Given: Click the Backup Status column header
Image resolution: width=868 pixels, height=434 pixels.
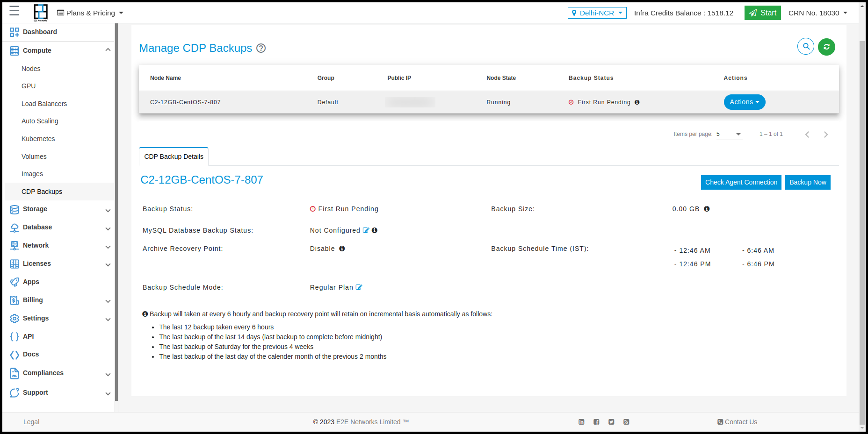Looking at the screenshot, I should (591, 78).
